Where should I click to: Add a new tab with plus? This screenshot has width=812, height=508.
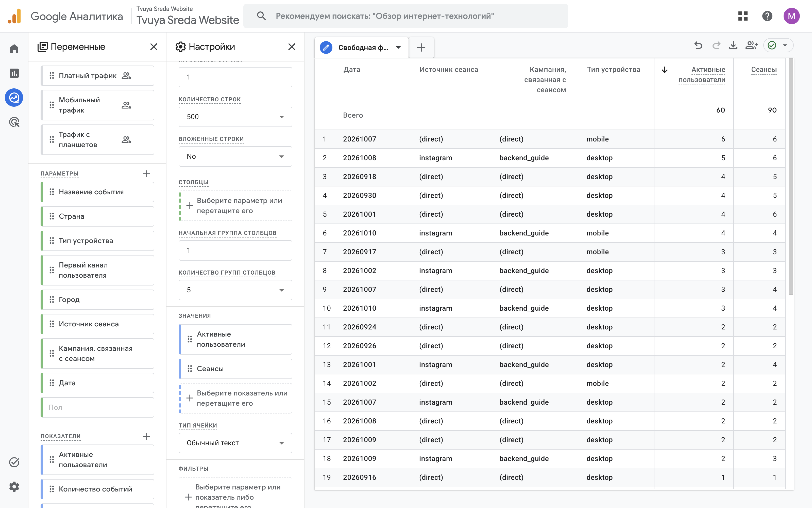point(421,48)
